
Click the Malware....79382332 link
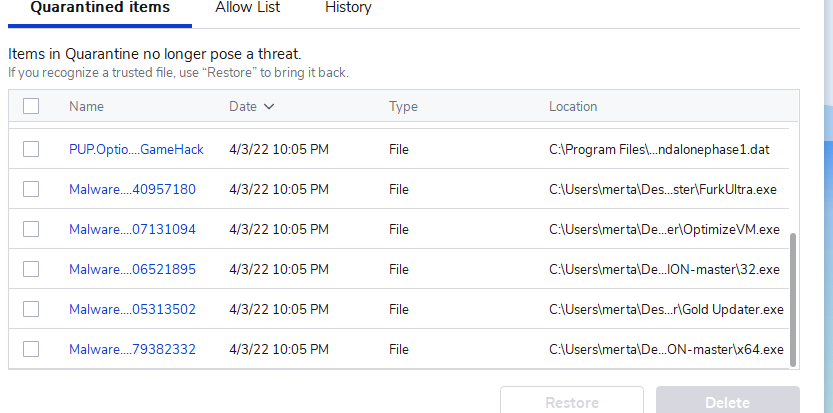[x=132, y=349]
